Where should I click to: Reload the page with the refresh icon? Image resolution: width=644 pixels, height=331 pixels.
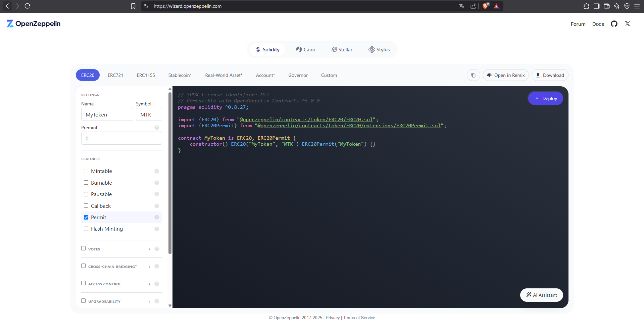click(x=28, y=6)
